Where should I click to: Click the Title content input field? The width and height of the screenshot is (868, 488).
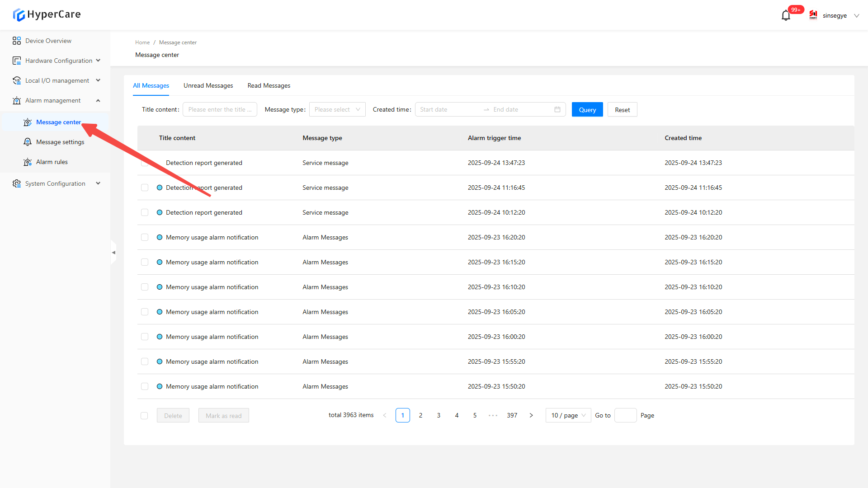(x=220, y=109)
